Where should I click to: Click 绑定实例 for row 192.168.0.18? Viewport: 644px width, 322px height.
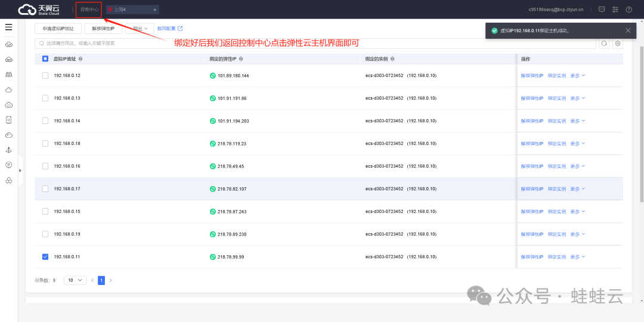557,144
